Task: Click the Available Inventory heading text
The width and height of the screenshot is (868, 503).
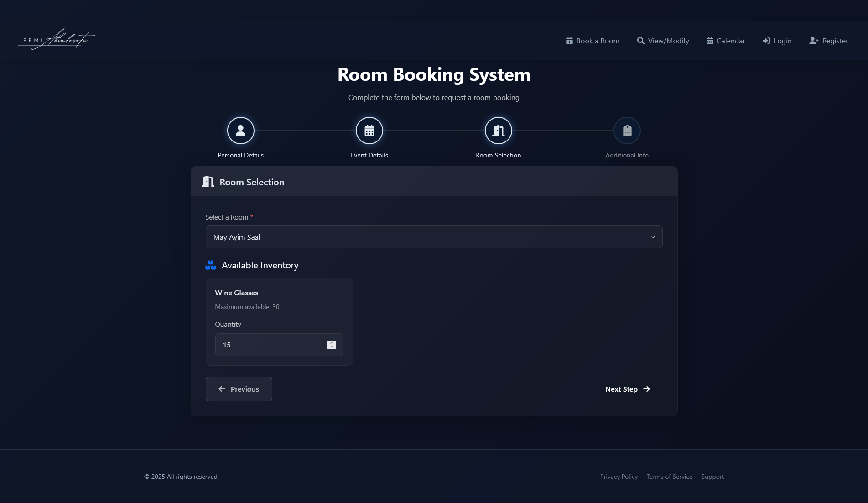Action: pos(260,265)
